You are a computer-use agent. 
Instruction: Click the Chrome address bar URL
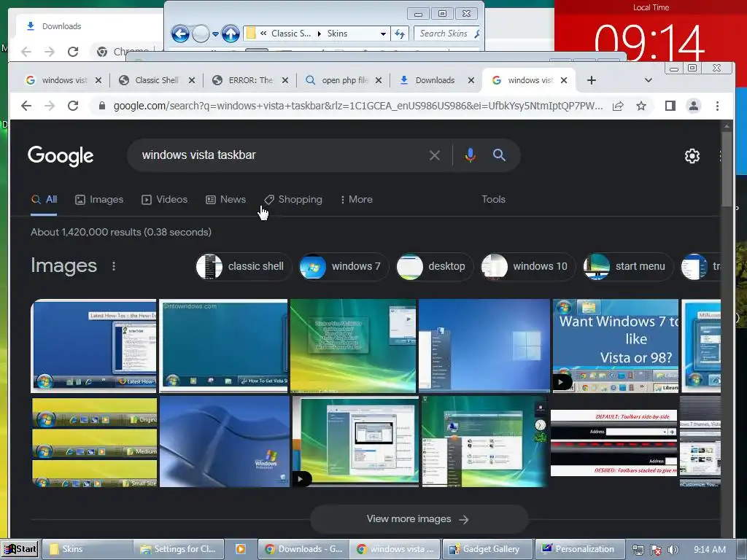(x=357, y=106)
